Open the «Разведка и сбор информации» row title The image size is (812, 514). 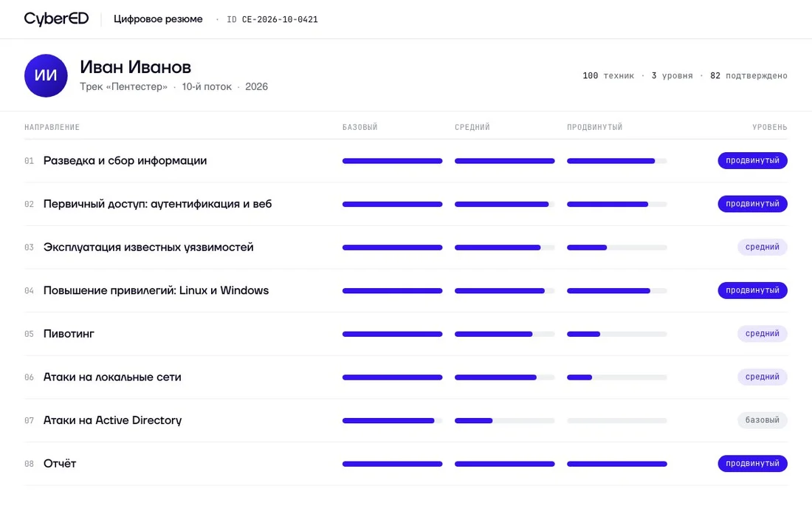(125, 161)
